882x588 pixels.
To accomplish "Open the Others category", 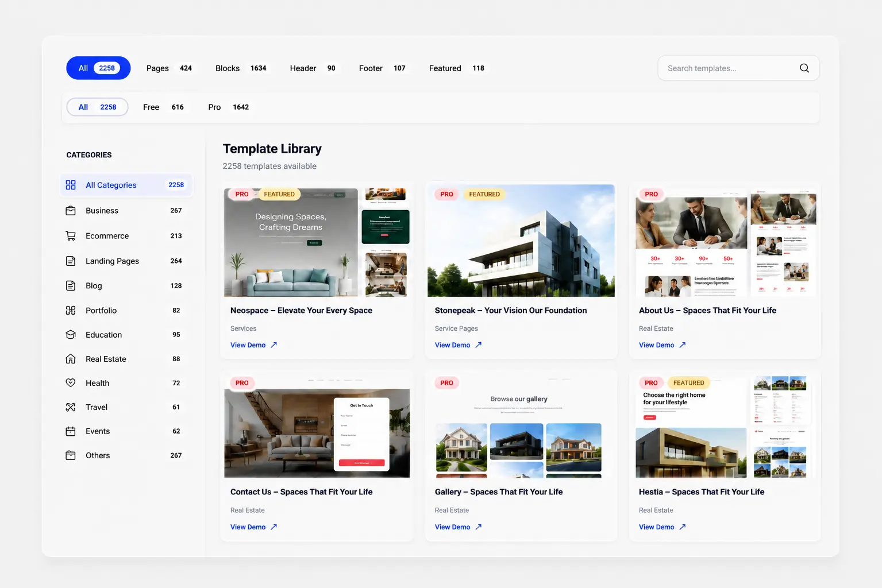I will [126, 455].
